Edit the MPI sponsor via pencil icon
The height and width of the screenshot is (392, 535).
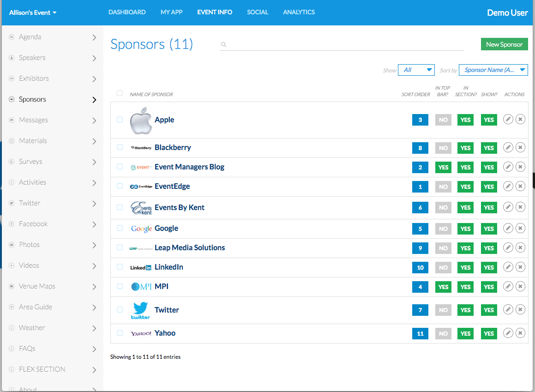coord(508,287)
